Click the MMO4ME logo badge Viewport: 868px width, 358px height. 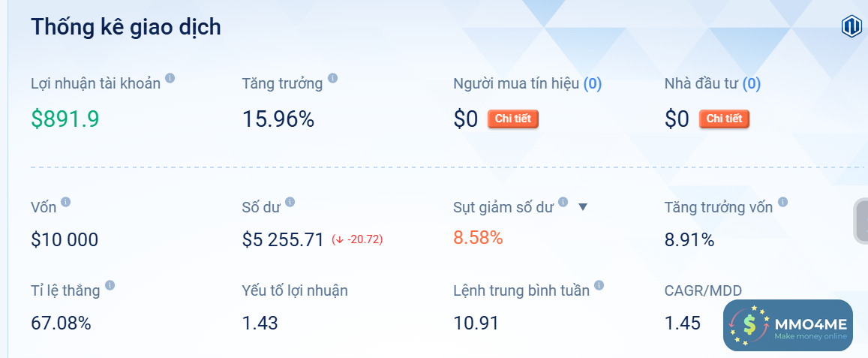coord(788,325)
